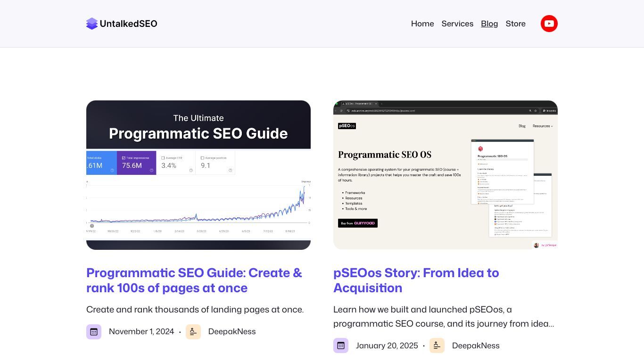The width and height of the screenshot is (644, 362).
Task: Open the Services menu item
Action: (x=457, y=24)
